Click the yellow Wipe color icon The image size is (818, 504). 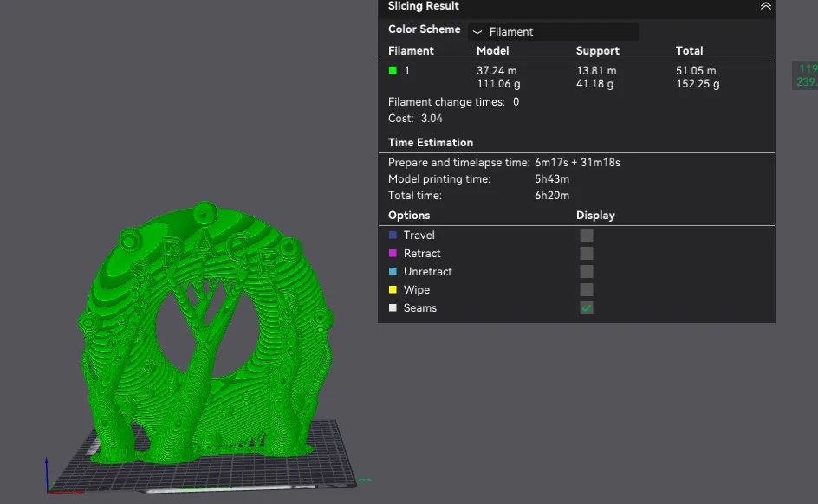coord(393,290)
